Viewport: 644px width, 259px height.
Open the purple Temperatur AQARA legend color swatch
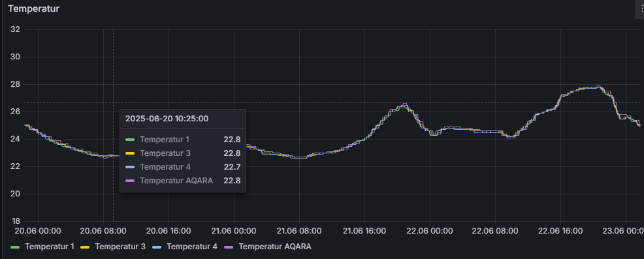coord(229,247)
